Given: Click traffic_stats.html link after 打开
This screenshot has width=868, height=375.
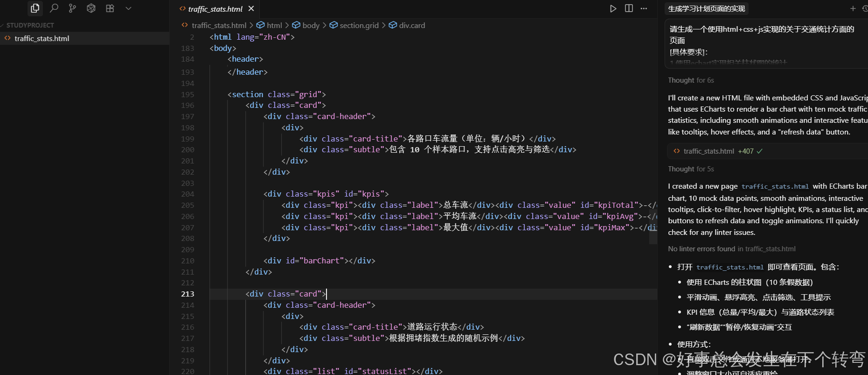Looking at the screenshot, I should [730, 267].
